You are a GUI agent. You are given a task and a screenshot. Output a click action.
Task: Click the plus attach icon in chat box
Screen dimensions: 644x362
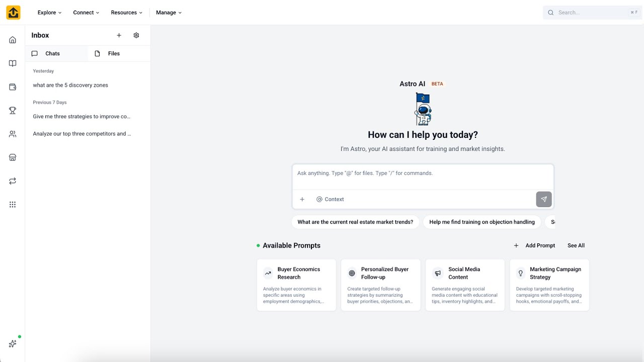click(x=302, y=199)
